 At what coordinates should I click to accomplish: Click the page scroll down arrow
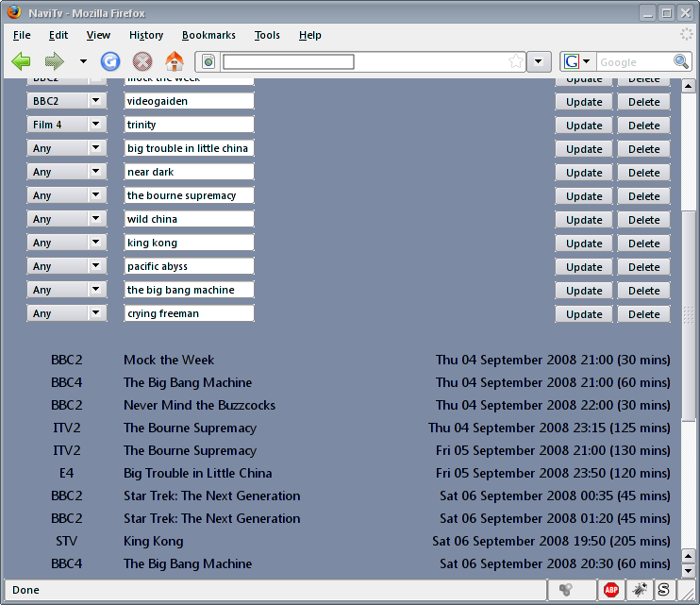(x=688, y=571)
